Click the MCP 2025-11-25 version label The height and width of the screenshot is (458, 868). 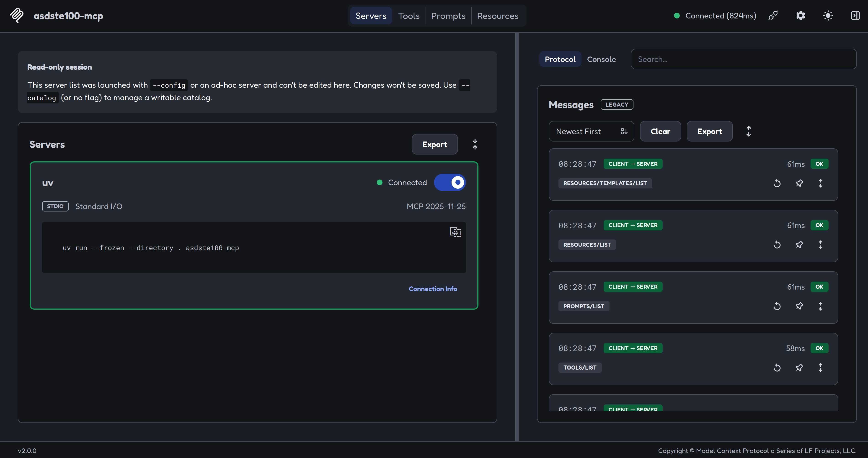[436, 206]
